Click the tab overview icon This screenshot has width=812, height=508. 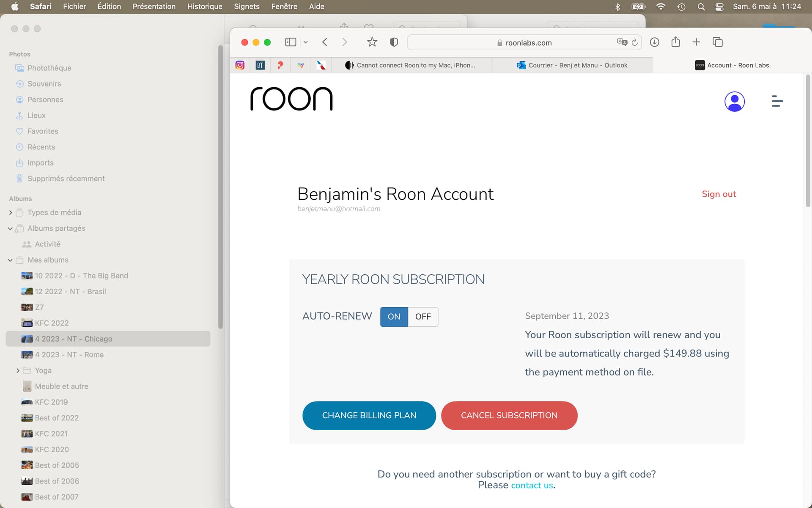pos(718,42)
